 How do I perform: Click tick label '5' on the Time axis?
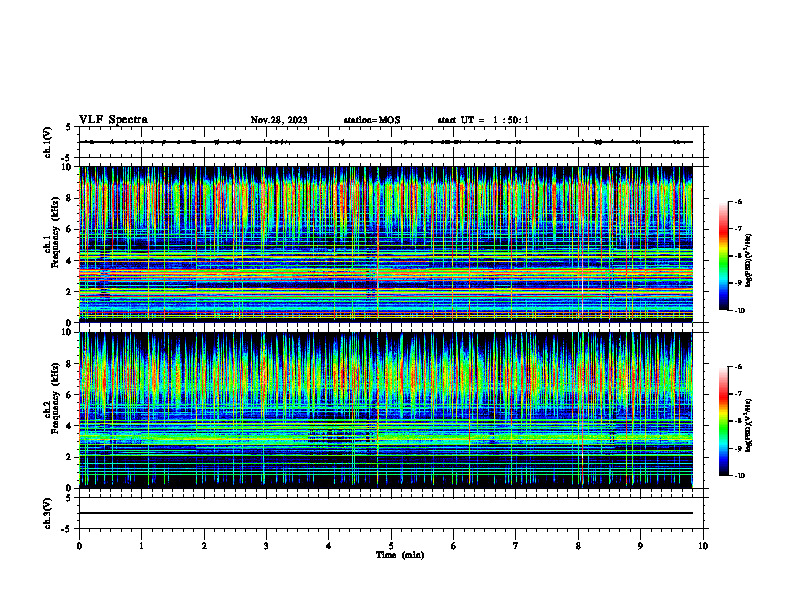coord(391,546)
